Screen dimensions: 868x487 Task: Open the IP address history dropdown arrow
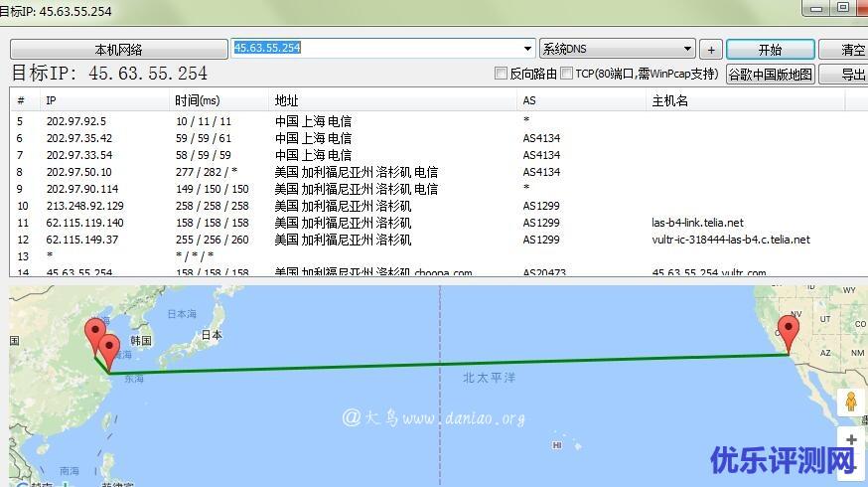[x=528, y=48]
